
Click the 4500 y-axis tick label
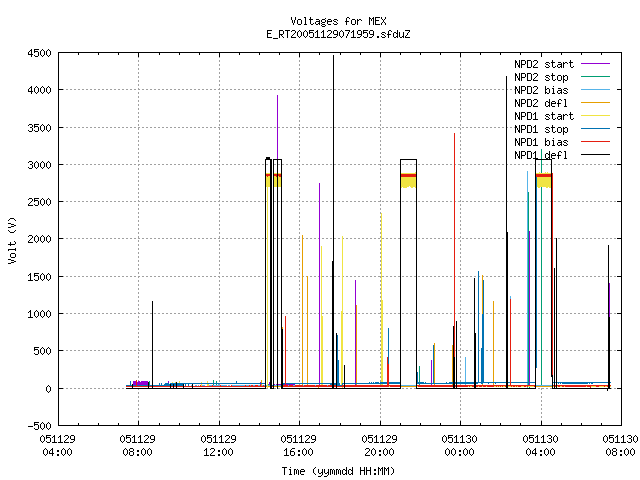pyautogui.click(x=40, y=53)
